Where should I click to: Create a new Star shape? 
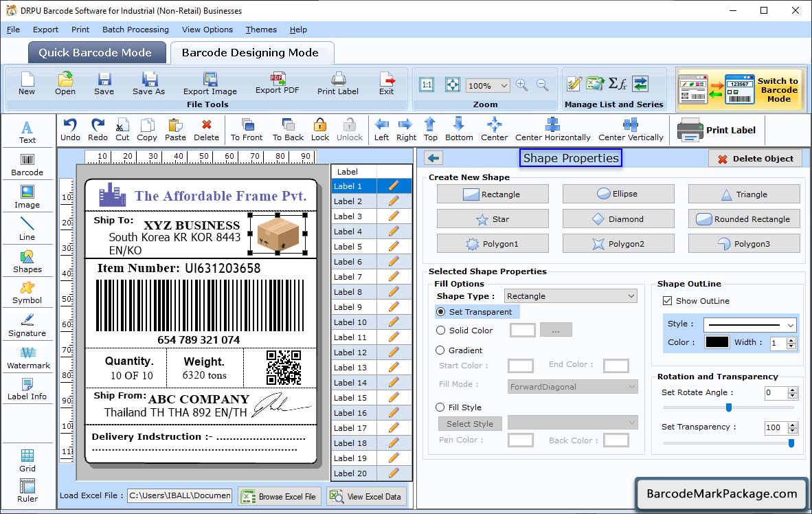tap(493, 219)
